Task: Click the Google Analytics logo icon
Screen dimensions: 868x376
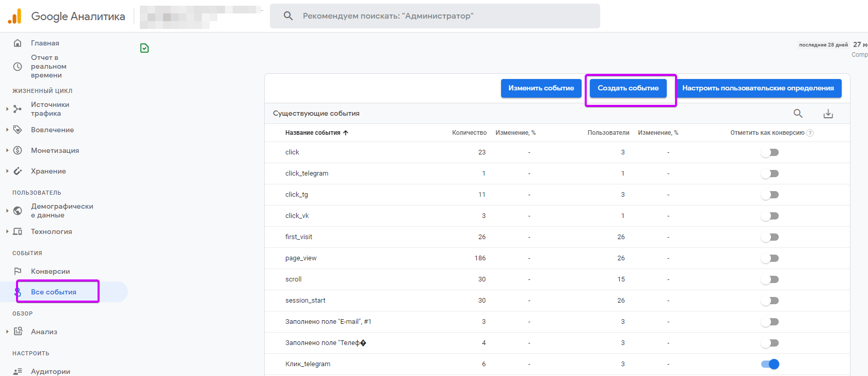Action: click(x=15, y=17)
